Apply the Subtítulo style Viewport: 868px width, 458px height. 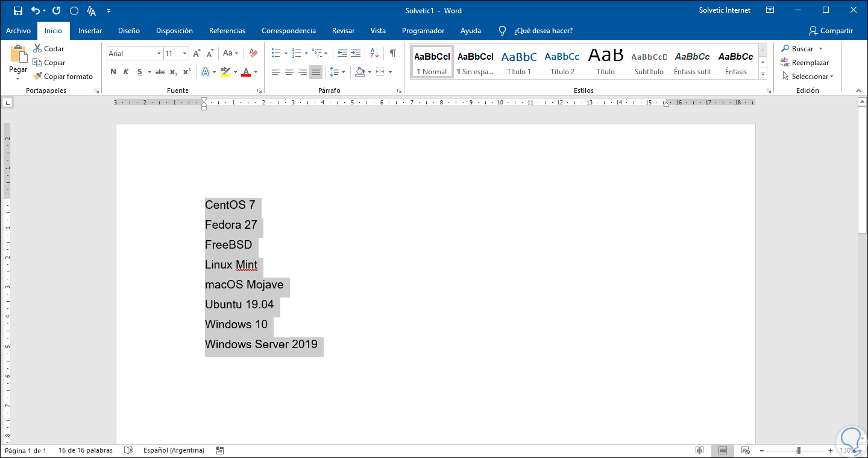(649, 62)
